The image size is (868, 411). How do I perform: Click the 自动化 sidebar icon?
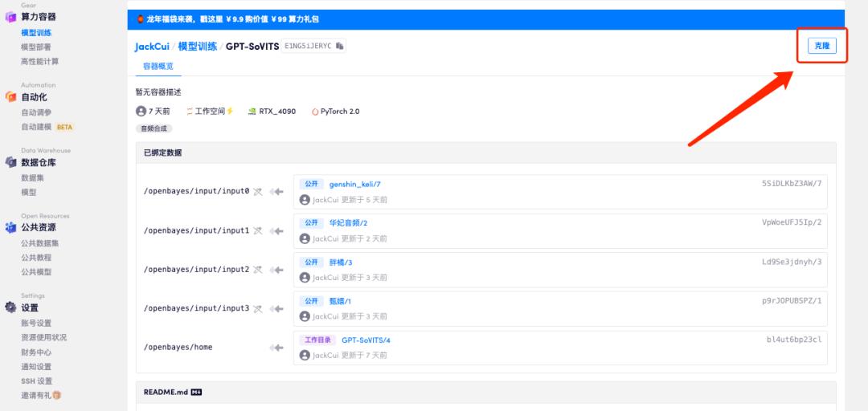point(10,97)
